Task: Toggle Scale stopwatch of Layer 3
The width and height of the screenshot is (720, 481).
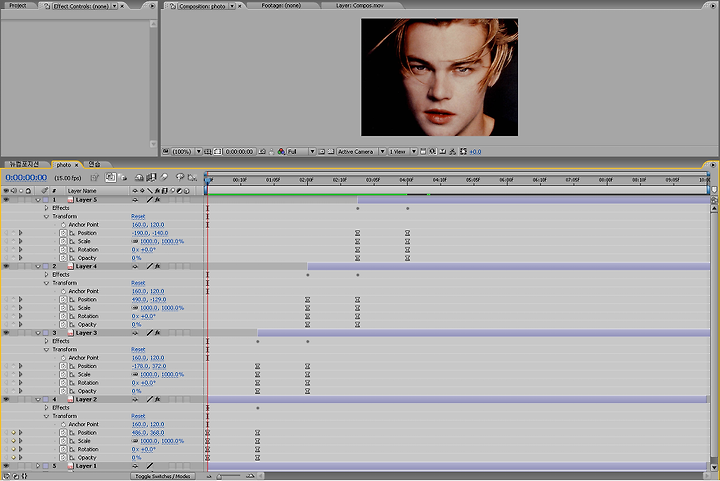Action: coord(63,375)
